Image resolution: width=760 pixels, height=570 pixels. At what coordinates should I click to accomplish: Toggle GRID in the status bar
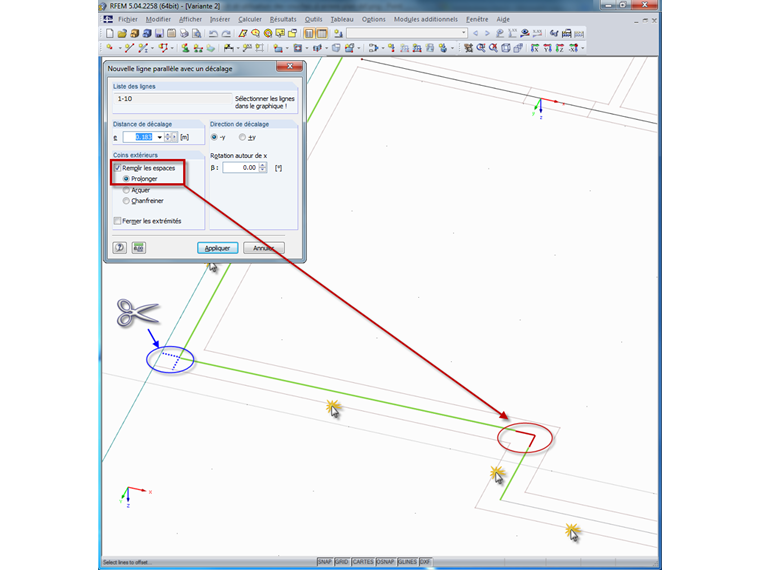click(342, 561)
